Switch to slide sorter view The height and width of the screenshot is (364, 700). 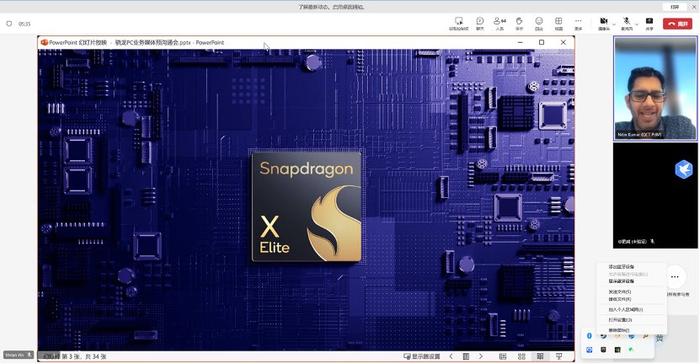pos(521,356)
